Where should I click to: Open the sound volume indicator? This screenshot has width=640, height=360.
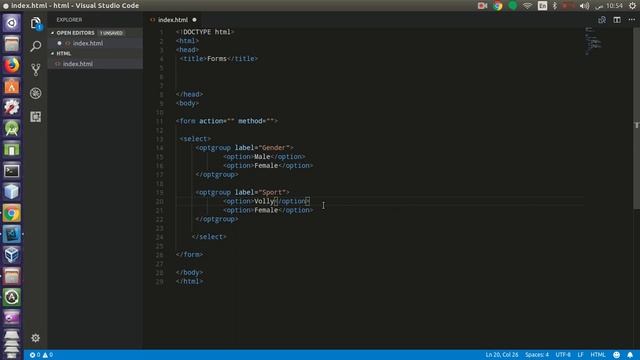coord(584,6)
